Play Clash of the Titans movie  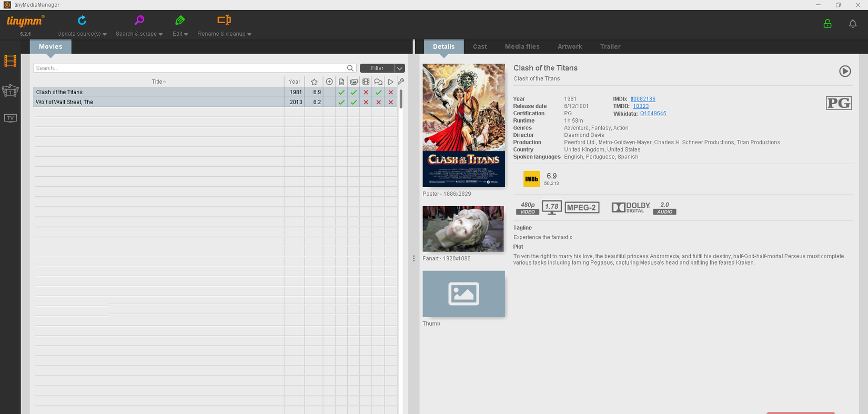point(845,71)
